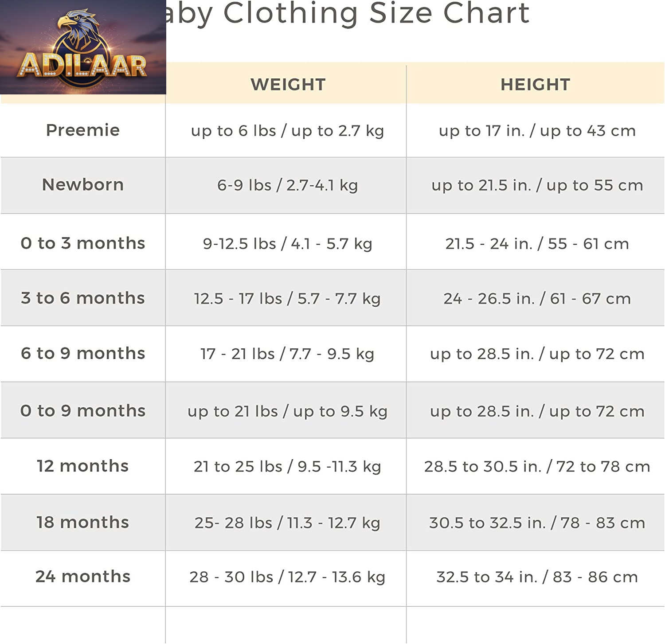
Task: Select the Newborn weight cell, 6-9 lbs
Action: 287,185
